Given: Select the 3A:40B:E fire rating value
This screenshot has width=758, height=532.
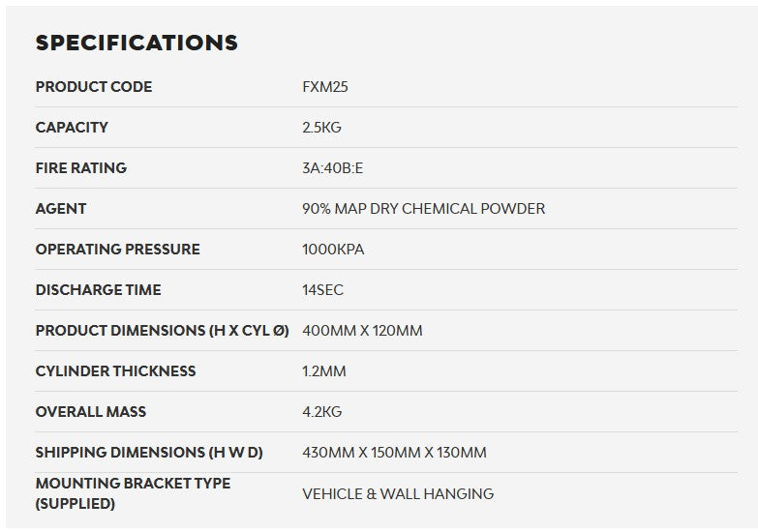Looking at the screenshot, I should tap(333, 168).
